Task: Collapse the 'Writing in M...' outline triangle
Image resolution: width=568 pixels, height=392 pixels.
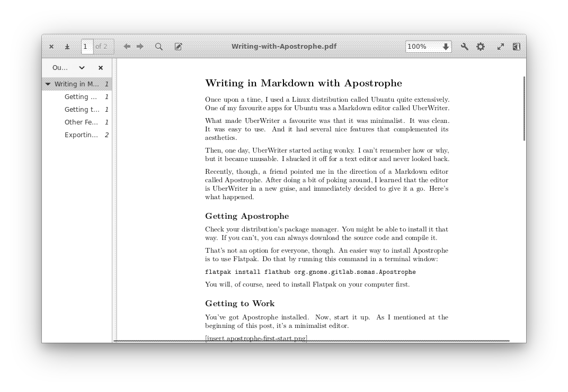Action: [x=48, y=84]
